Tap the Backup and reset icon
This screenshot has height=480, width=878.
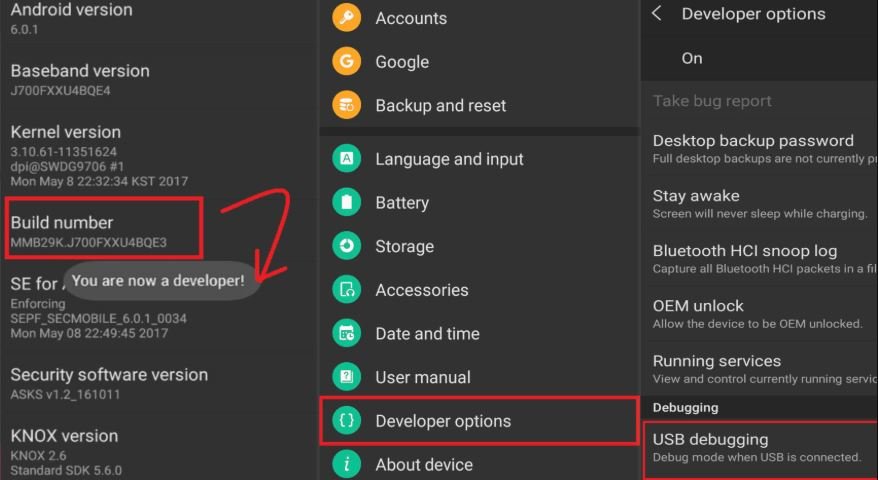pos(347,105)
